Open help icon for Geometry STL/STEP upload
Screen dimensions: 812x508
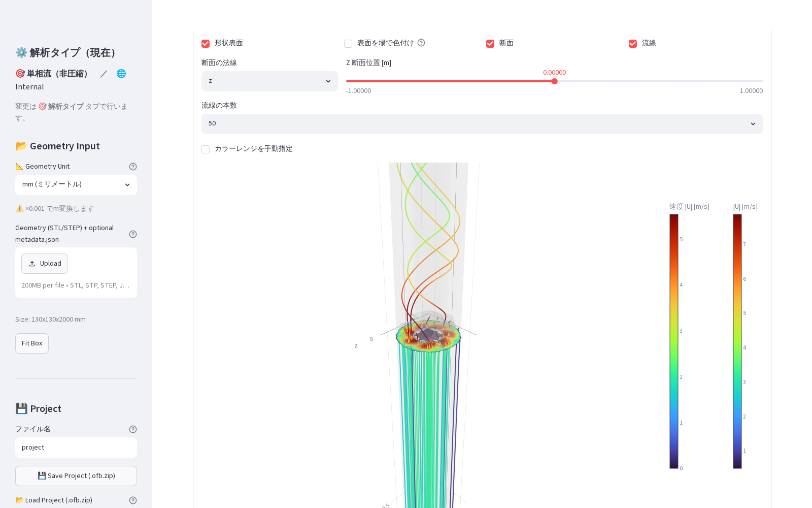pyautogui.click(x=133, y=234)
